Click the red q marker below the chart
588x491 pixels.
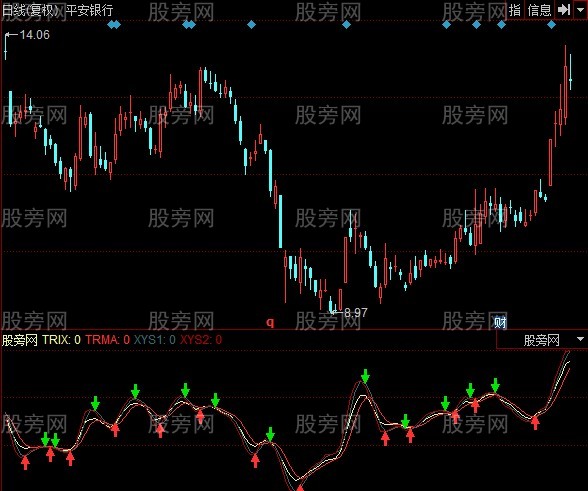coord(270,322)
